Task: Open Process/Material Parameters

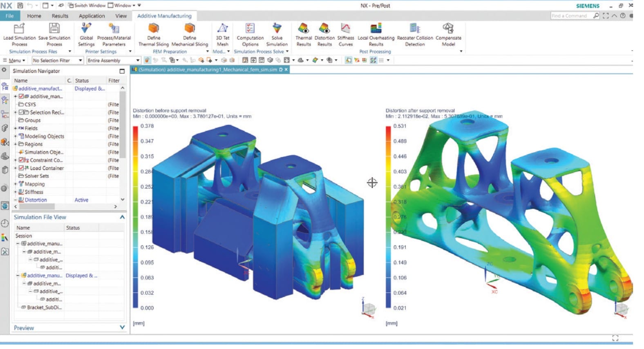Action: pos(114,35)
